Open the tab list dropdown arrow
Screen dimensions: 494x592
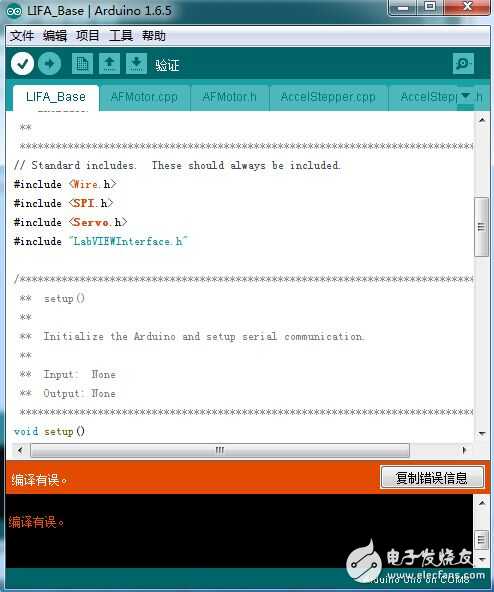[466, 96]
